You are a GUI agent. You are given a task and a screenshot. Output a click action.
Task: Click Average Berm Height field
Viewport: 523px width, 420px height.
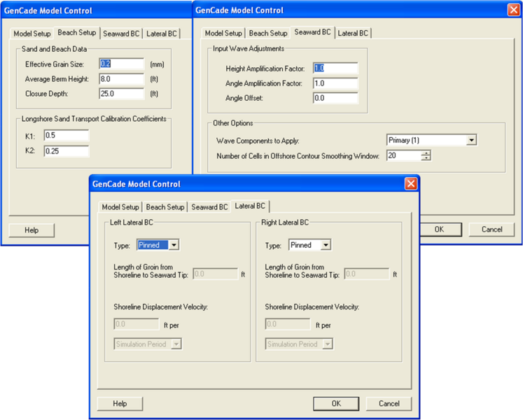[x=121, y=79]
